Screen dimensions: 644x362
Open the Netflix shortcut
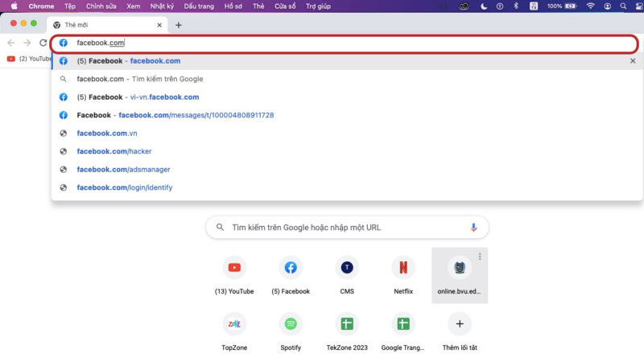point(403,268)
